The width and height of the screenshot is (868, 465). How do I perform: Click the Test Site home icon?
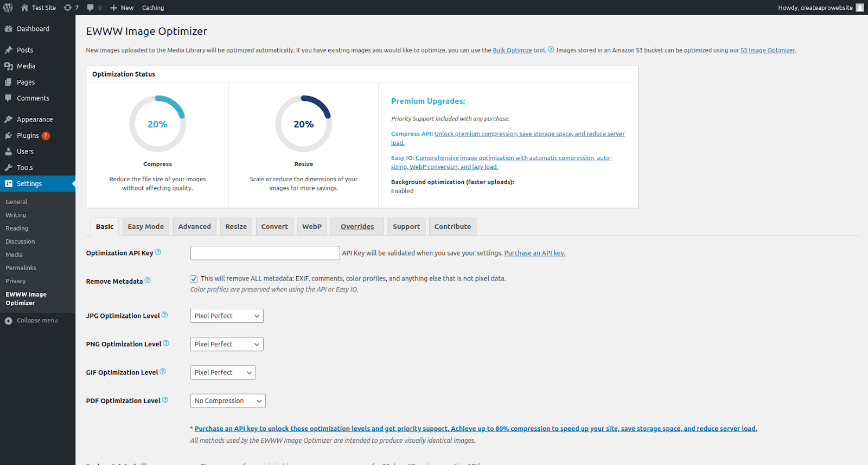tap(24, 8)
